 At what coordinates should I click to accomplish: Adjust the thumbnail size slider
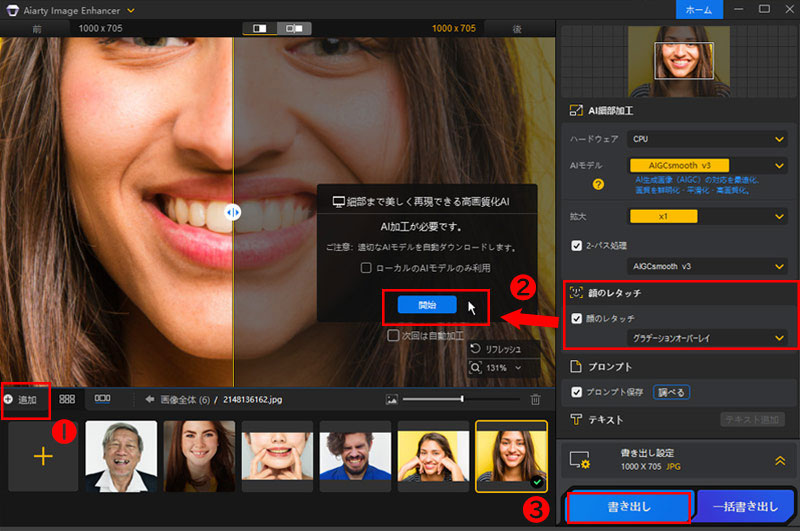click(x=461, y=399)
